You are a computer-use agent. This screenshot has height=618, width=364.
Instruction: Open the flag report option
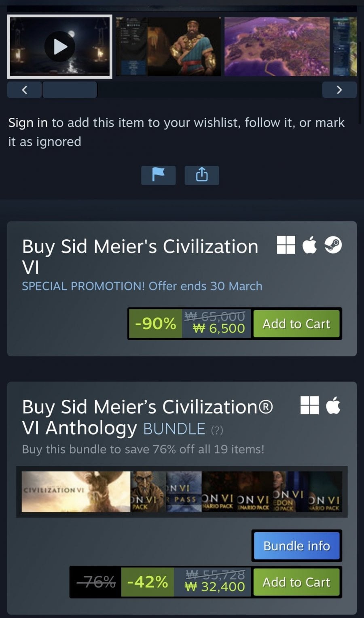tap(158, 175)
